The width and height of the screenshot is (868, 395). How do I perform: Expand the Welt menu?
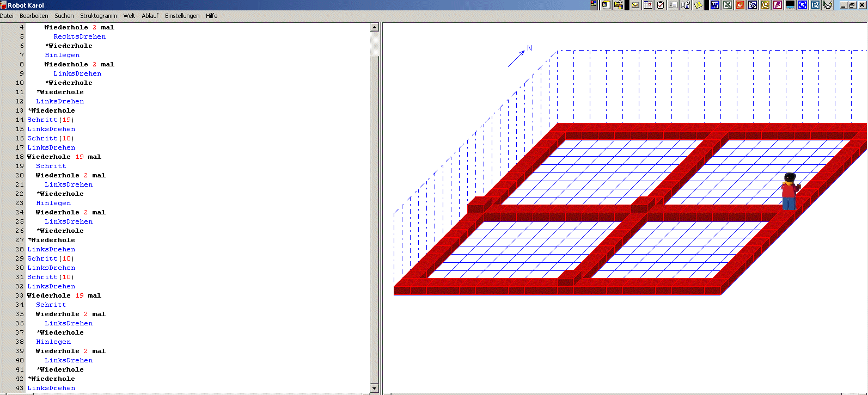129,16
